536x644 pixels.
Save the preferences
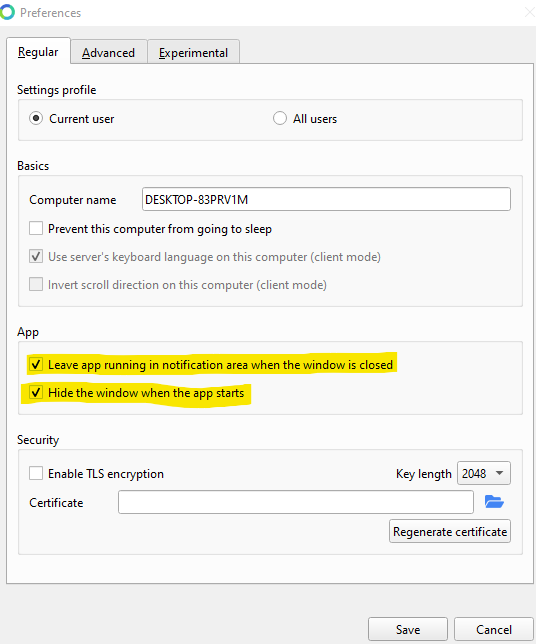point(408,629)
